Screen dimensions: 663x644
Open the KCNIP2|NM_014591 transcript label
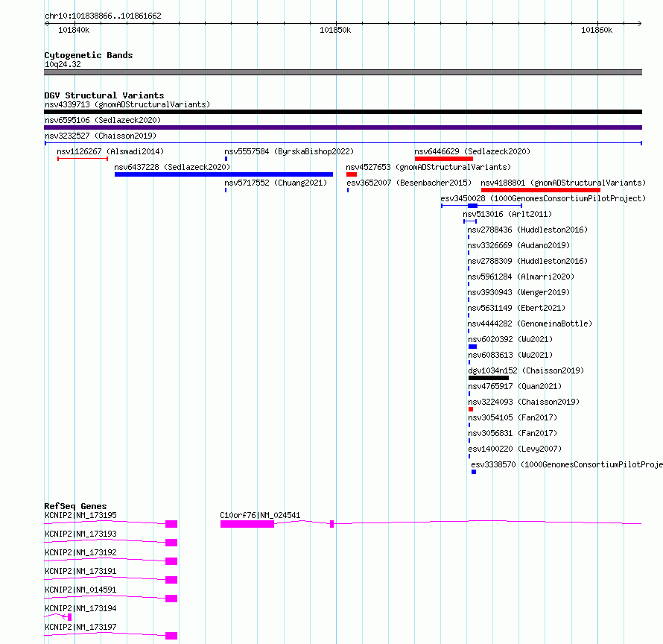pos(80,590)
